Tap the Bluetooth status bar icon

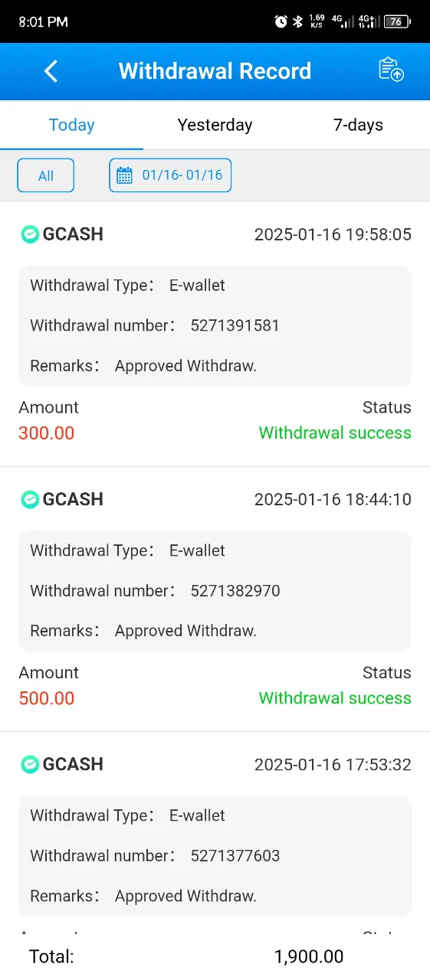click(298, 21)
